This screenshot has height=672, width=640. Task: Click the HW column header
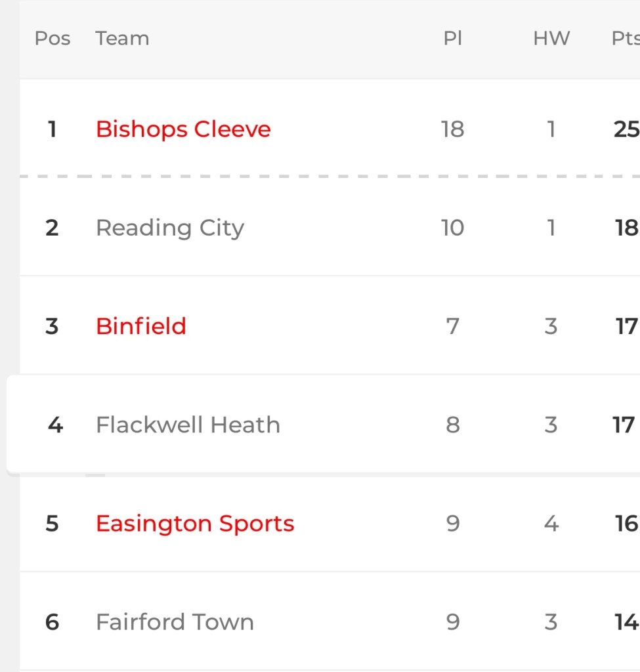551,39
